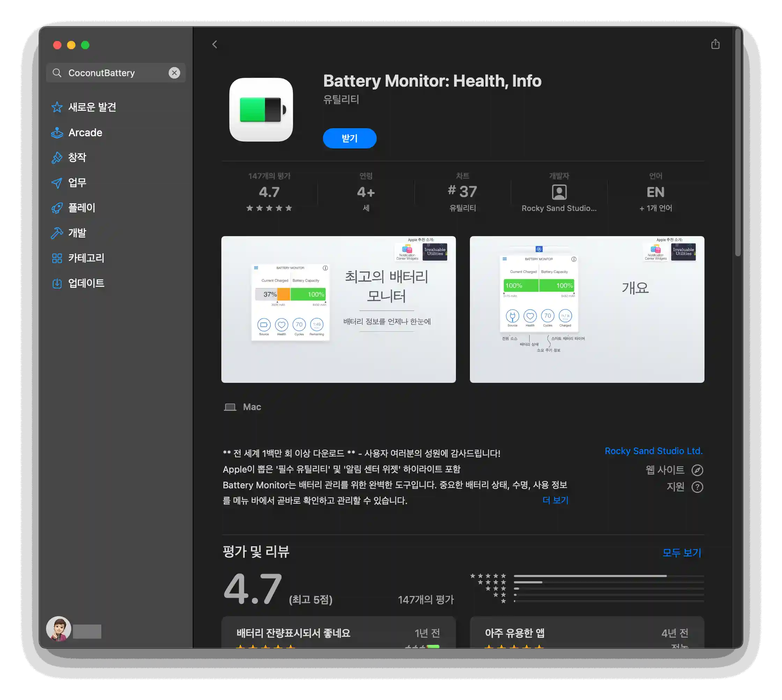Click the 4+ age rating info

[x=366, y=192]
